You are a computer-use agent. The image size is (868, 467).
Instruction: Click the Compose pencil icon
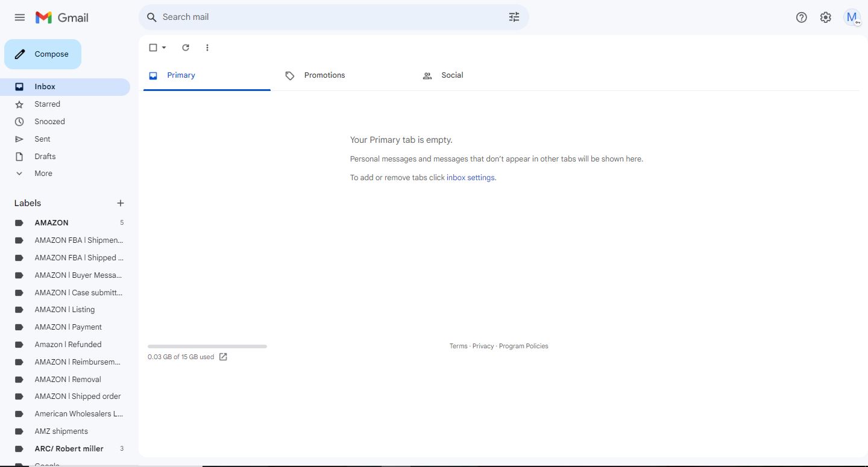pos(20,54)
